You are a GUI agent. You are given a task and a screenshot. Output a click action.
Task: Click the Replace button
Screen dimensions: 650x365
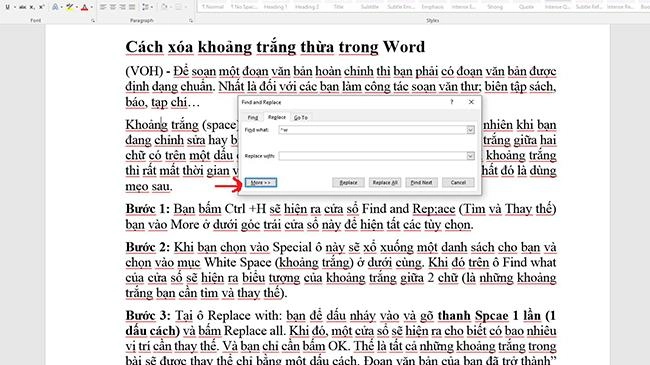[x=348, y=182]
